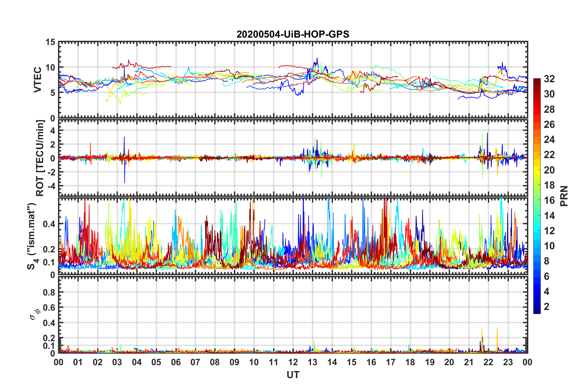Click the sigma-phi y-axis label
Screen dimensions: 586x392
(35, 314)
